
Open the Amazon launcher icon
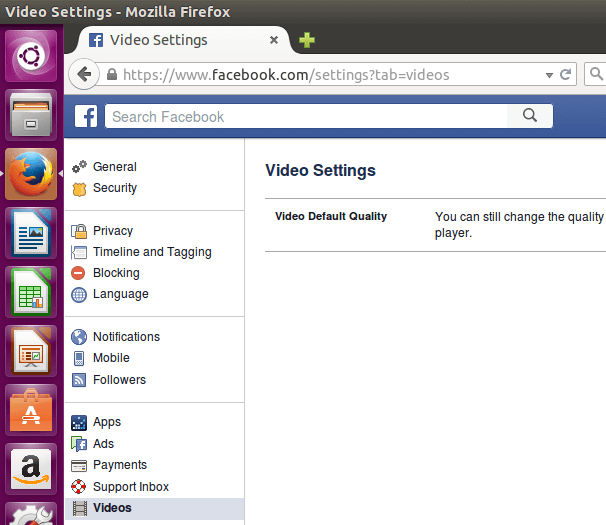(x=31, y=469)
